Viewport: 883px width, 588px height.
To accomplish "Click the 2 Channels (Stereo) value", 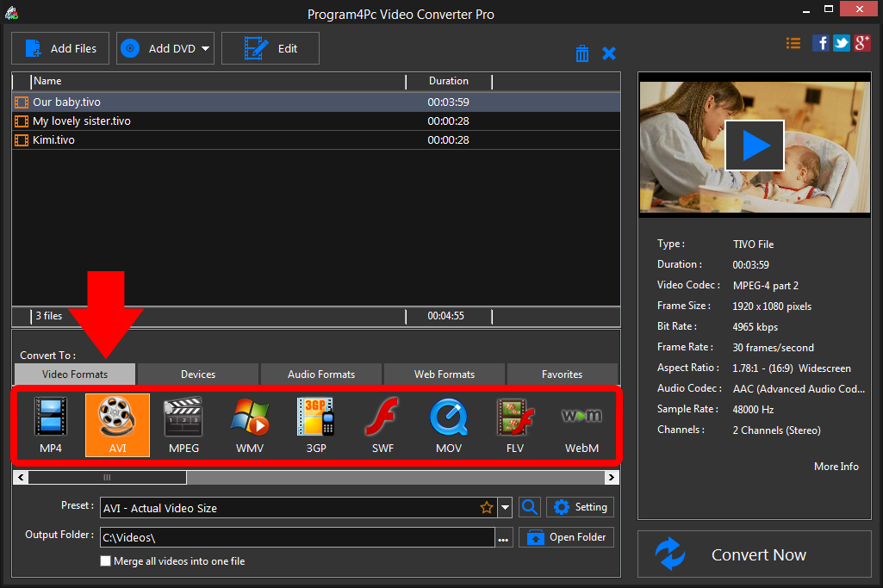I will [776, 430].
